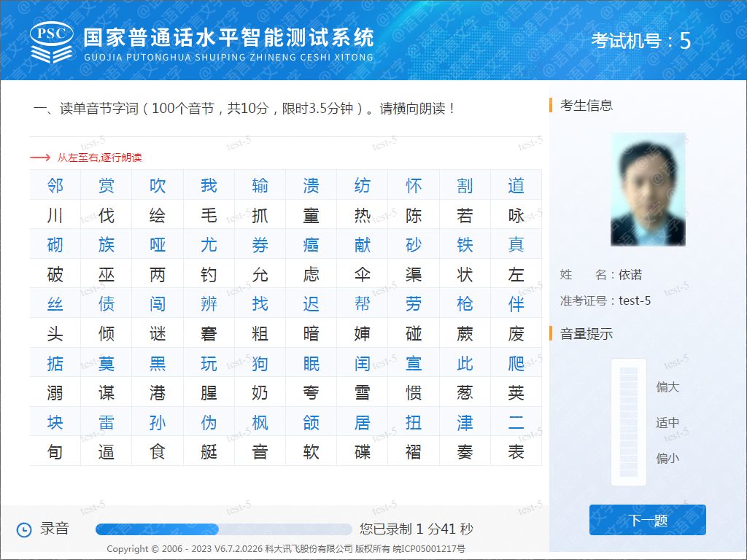Click the PSC logo icon
747x560 pixels.
52,42
